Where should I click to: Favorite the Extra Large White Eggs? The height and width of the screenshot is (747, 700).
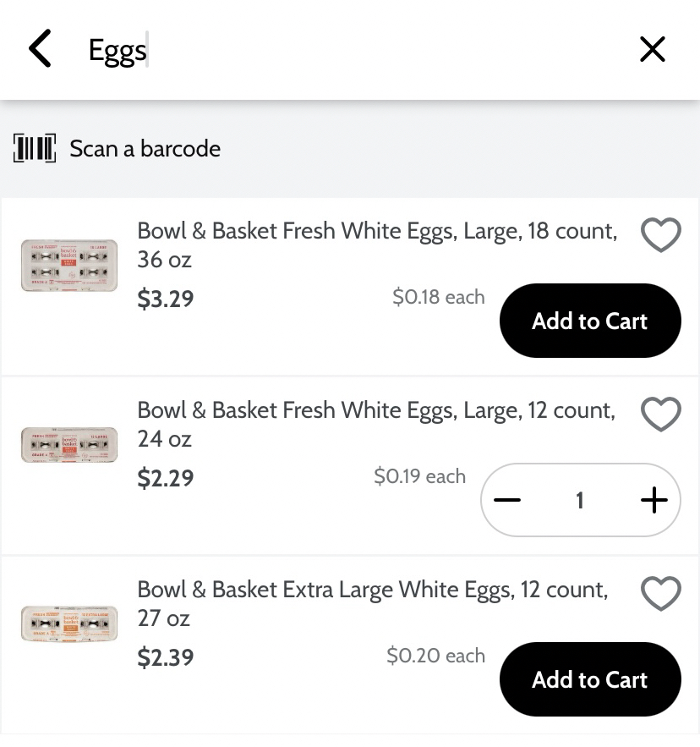[x=660, y=593]
